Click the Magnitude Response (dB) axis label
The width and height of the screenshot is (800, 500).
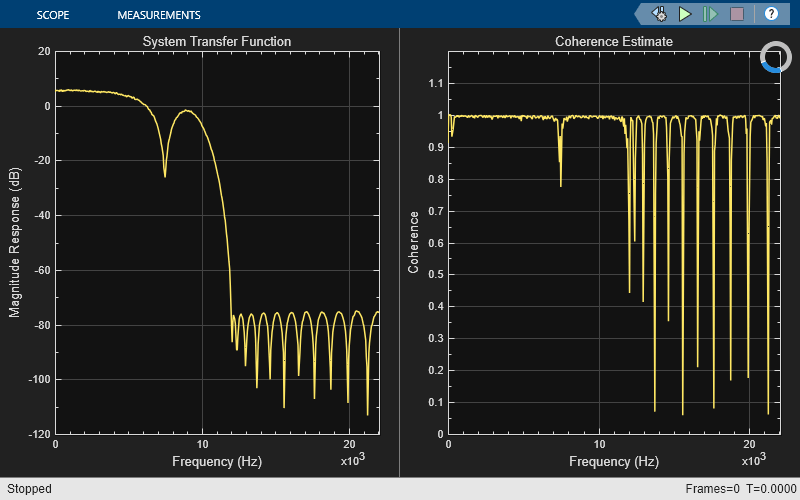tap(15, 241)
